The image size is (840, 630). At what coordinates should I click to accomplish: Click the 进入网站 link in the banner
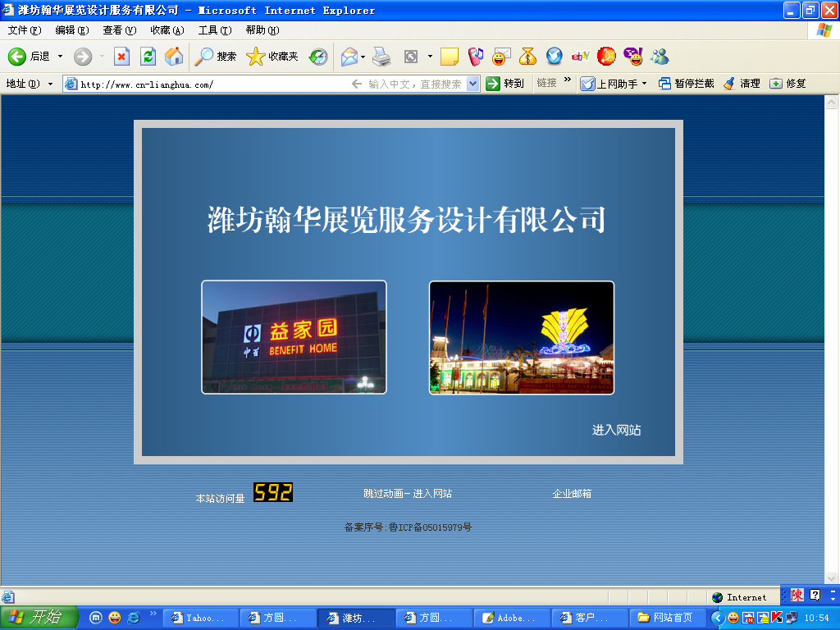click(616, 430)
